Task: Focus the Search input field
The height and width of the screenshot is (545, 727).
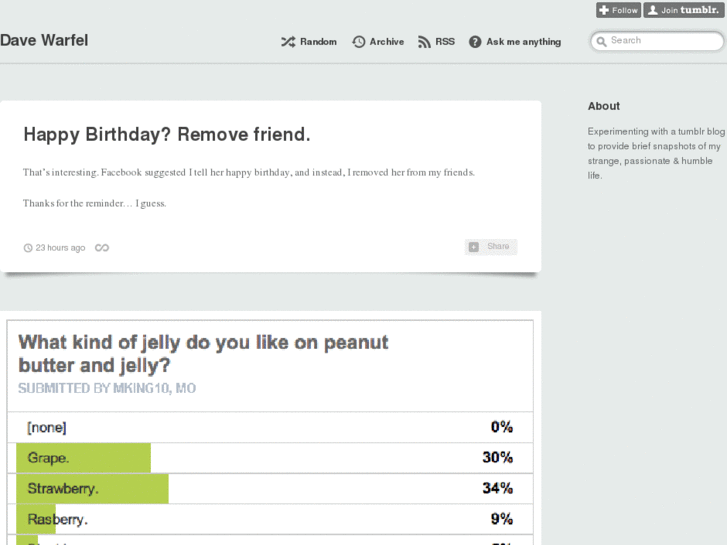Action: pos(662,41)
